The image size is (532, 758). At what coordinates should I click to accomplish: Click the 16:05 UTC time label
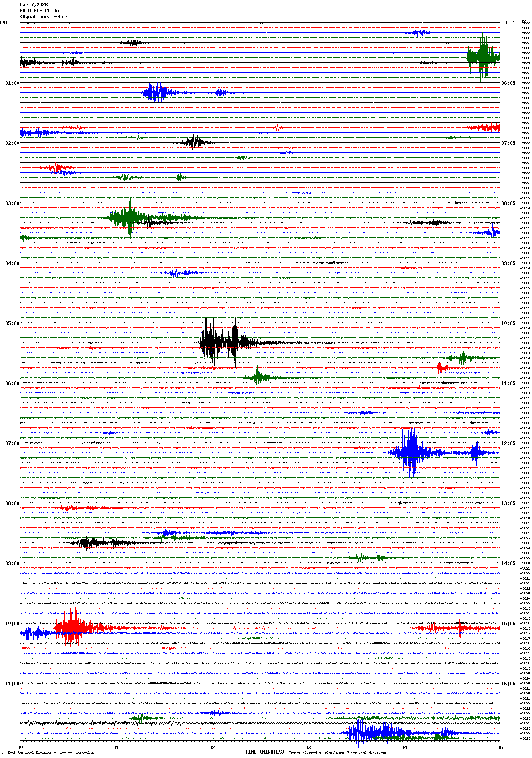pyautogui.click(x=508, y=684)
